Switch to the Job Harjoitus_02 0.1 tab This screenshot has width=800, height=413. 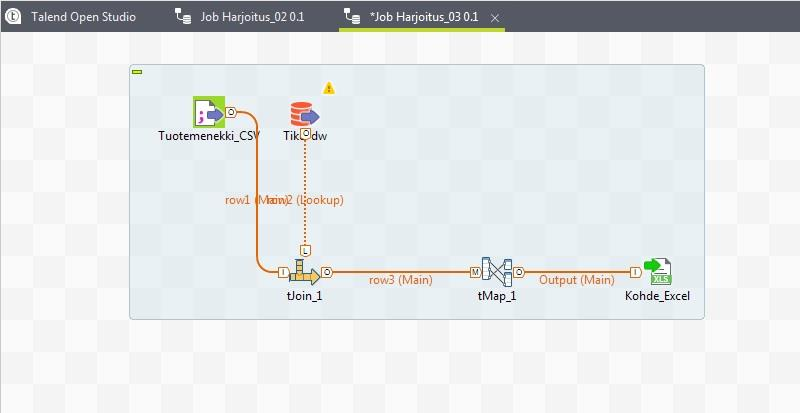click(x=252, y=17)
